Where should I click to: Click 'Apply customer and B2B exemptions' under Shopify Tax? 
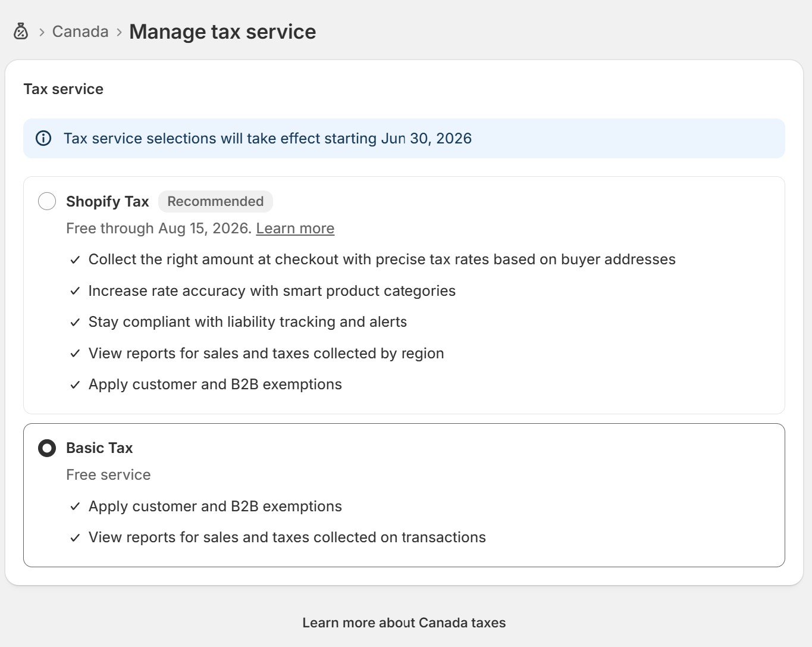click(x=215, y=385)
